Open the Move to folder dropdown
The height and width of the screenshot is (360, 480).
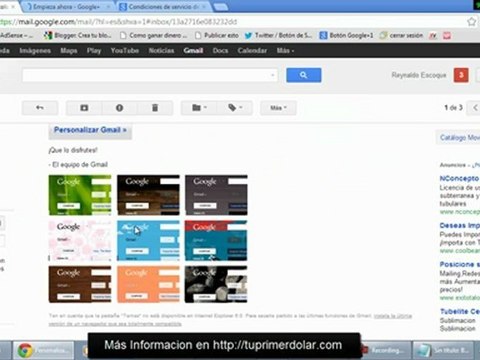(x=199, y=108)
